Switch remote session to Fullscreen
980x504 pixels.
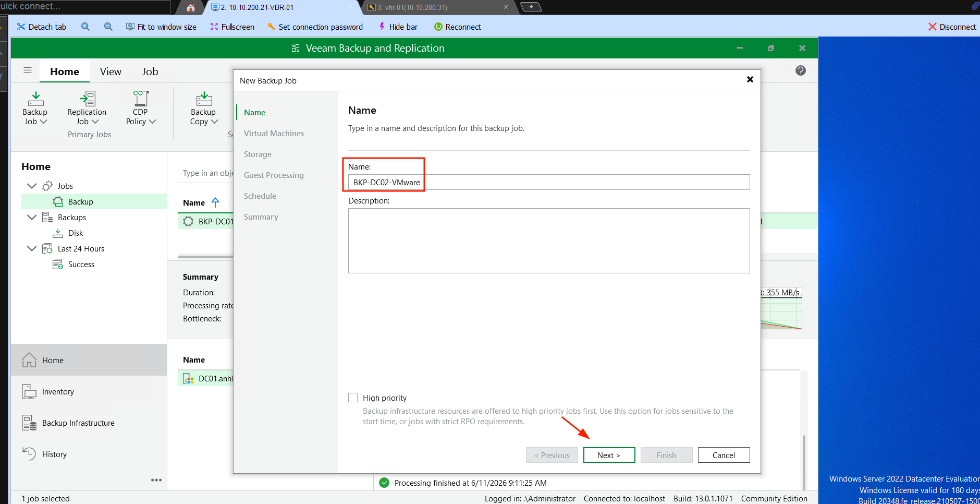[x=232, y=27]
